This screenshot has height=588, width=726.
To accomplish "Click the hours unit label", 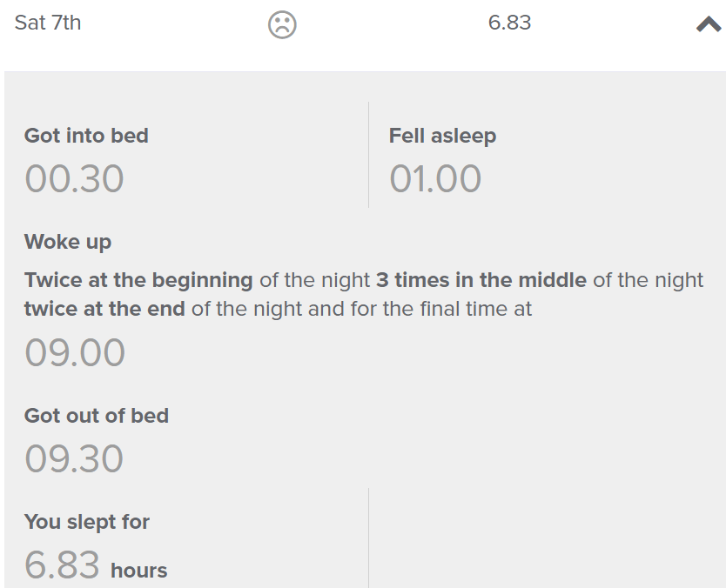I will point(138,571).
